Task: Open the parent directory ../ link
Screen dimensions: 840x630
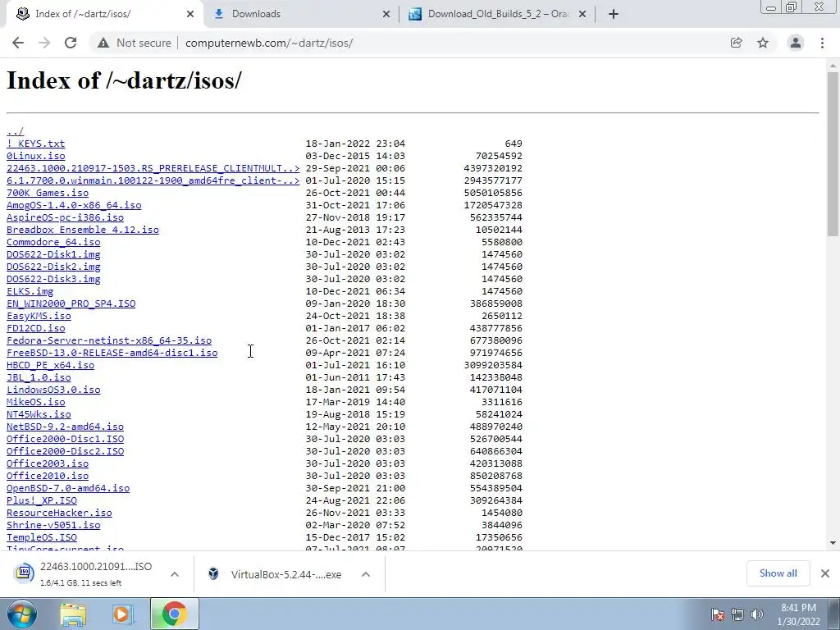Action: [x=15, y=131]
